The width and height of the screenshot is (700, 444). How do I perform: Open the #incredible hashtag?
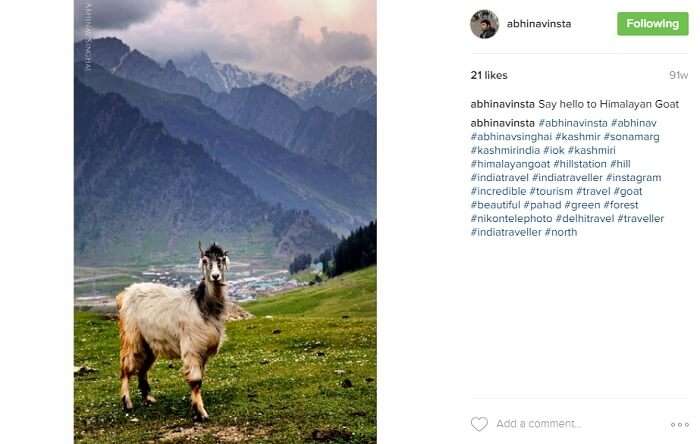[x=498, y=191]
